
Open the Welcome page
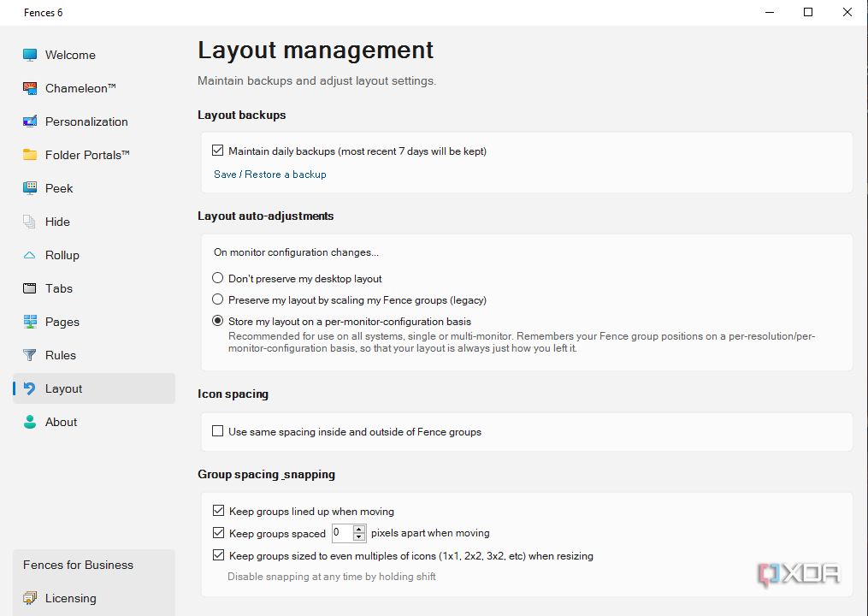(x=28, y=55)
